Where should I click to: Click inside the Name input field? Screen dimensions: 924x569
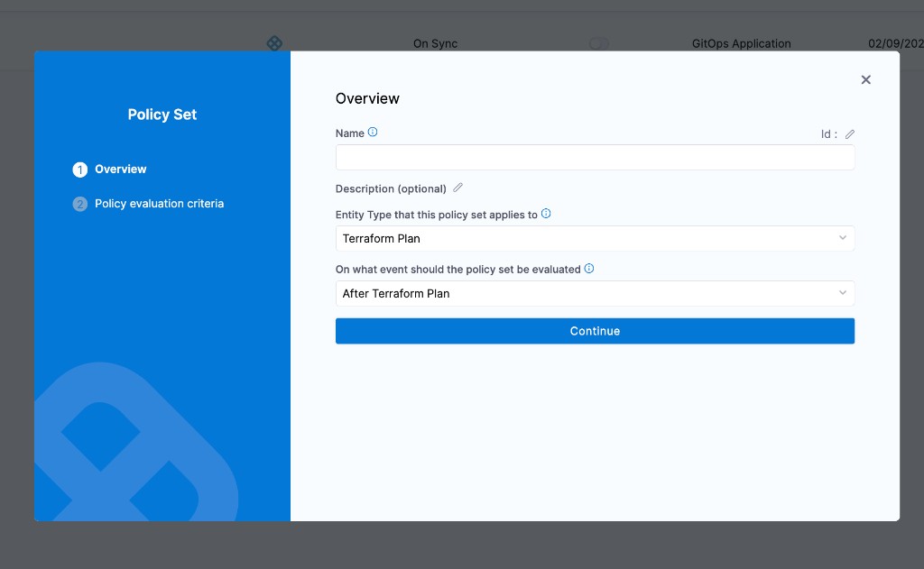click(595, 157)
